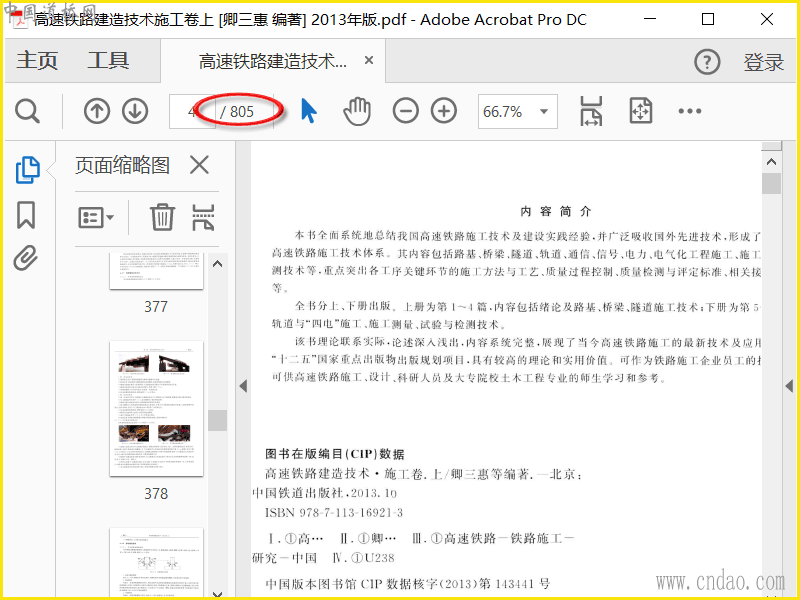The width and height of the screenshot is (800, 600).
Task: Expand the right tools pane arrow
Action: (789, 386)
